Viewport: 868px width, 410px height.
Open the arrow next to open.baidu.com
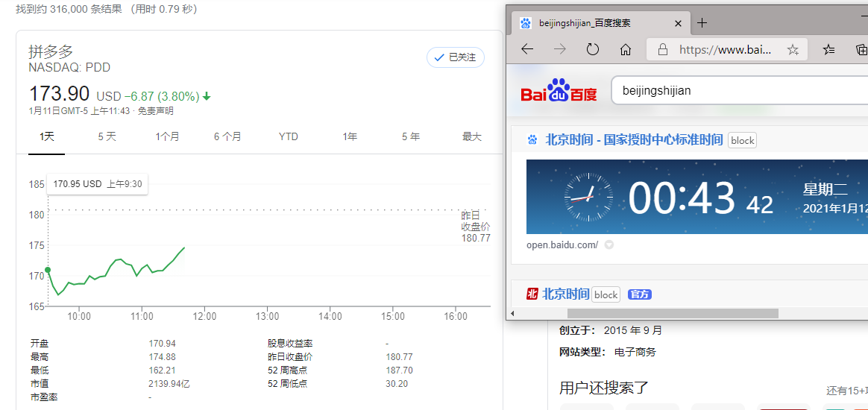[609, 245]
